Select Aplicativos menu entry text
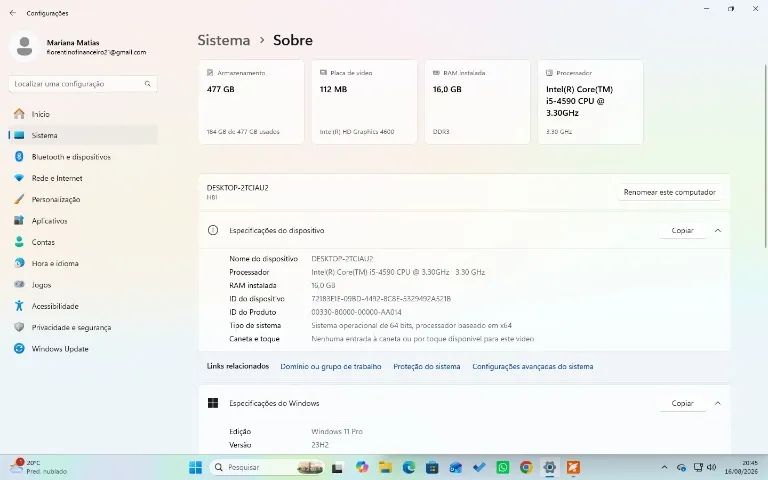Screen dimensions: 768x480 pyautogui.click(x=49, y=221)
